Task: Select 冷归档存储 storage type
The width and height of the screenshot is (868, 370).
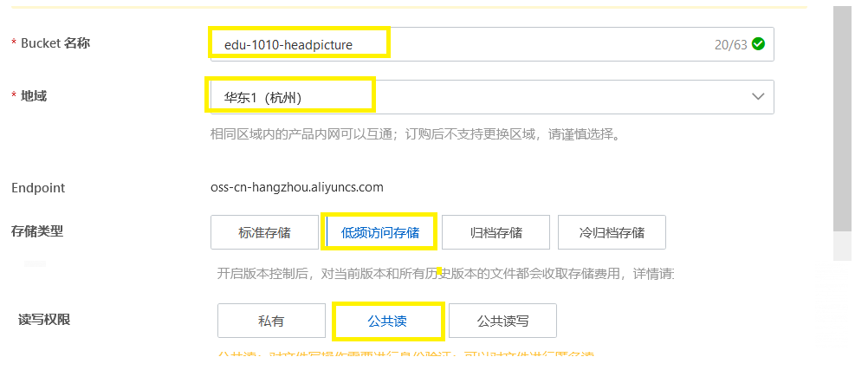Action: [x=612, y=232]
